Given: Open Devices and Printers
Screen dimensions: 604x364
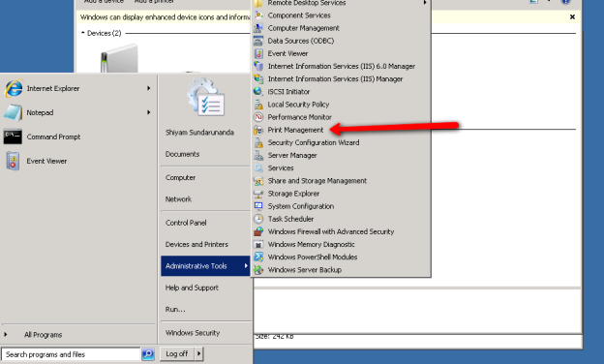Looking at the screenshot, I should pos(196,244).
